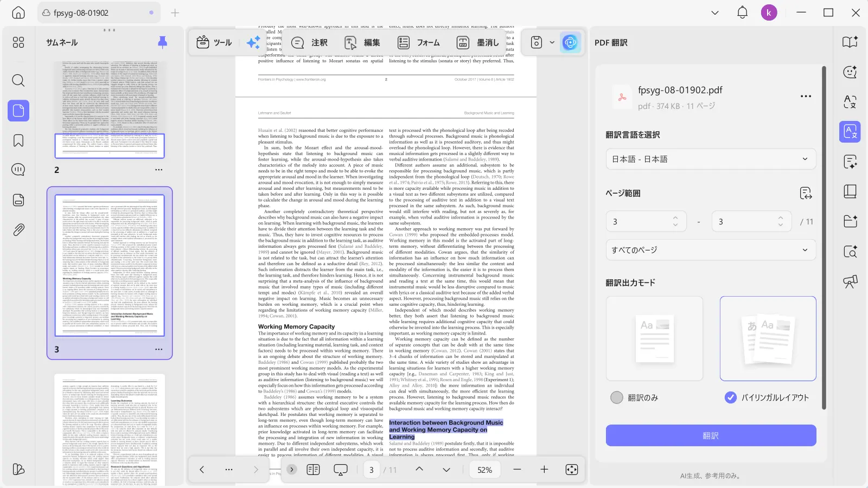Open the thumbnail grid view icon
The width and height of the screenshot is (868, 488).
point(18,42)
